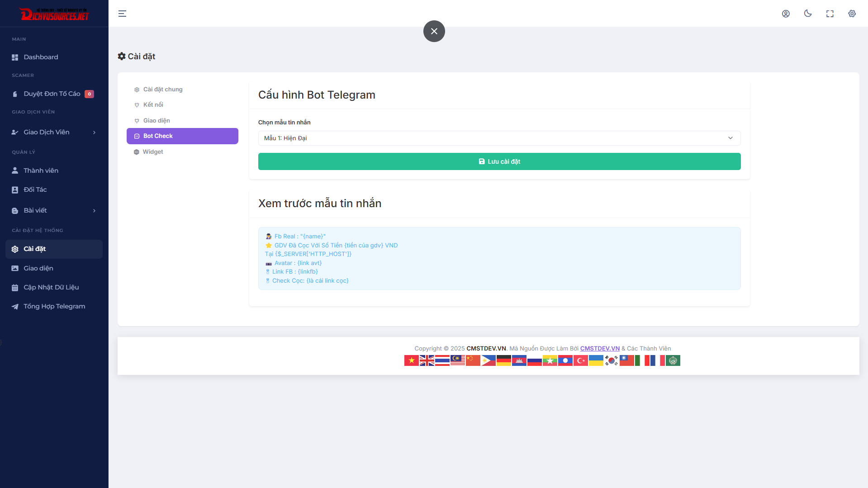Open the Dashboard page
The width and height of the screenshot is (868, 488).
[41, 57]
